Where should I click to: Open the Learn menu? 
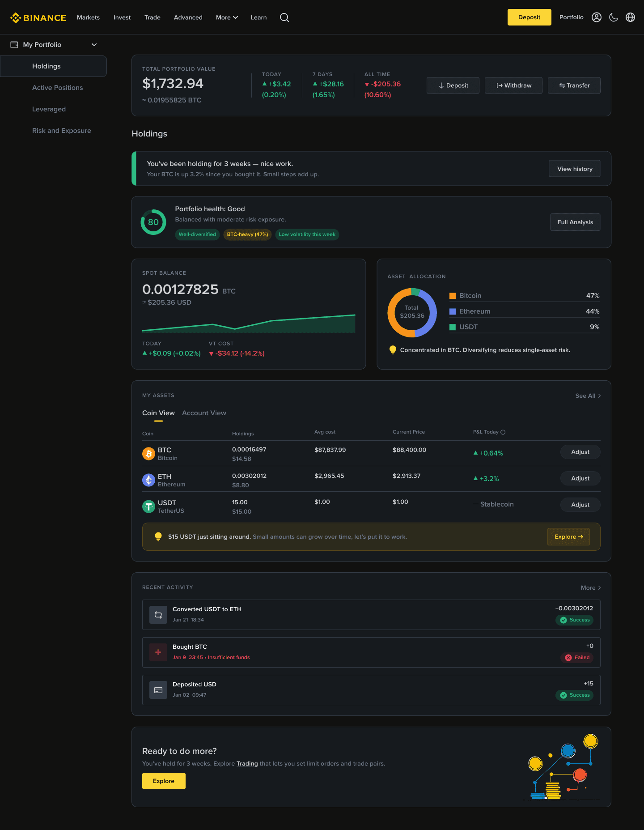258,17
